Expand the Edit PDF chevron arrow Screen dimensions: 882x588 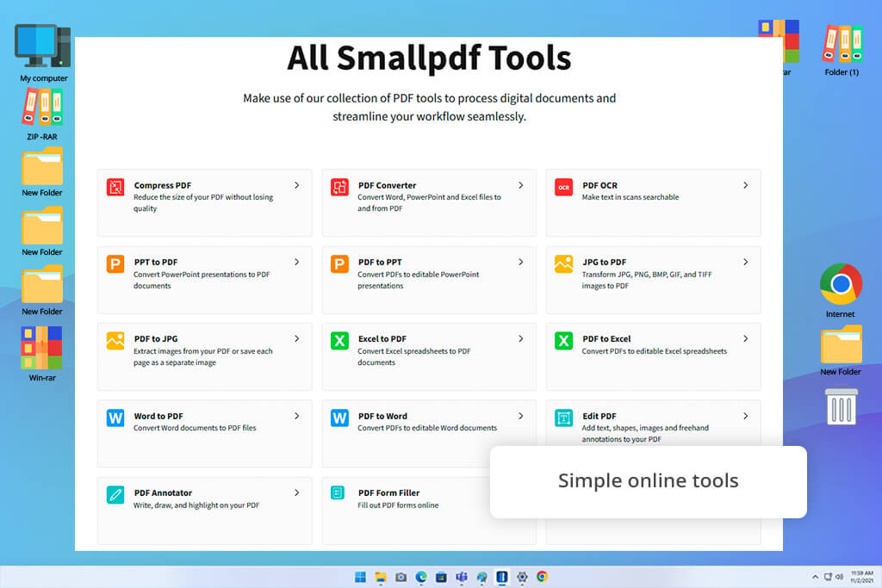tap(745, 416)
